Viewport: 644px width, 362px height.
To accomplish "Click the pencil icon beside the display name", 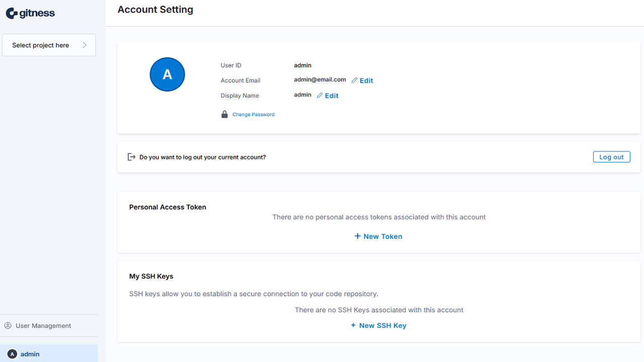I will [319, 96].
